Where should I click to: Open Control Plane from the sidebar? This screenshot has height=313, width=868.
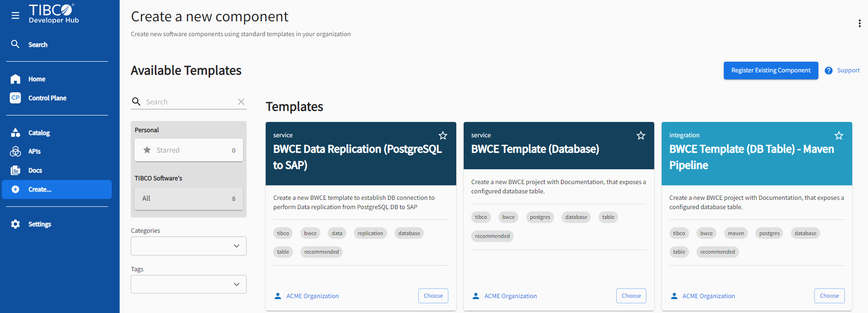click(x=47, y=98)
